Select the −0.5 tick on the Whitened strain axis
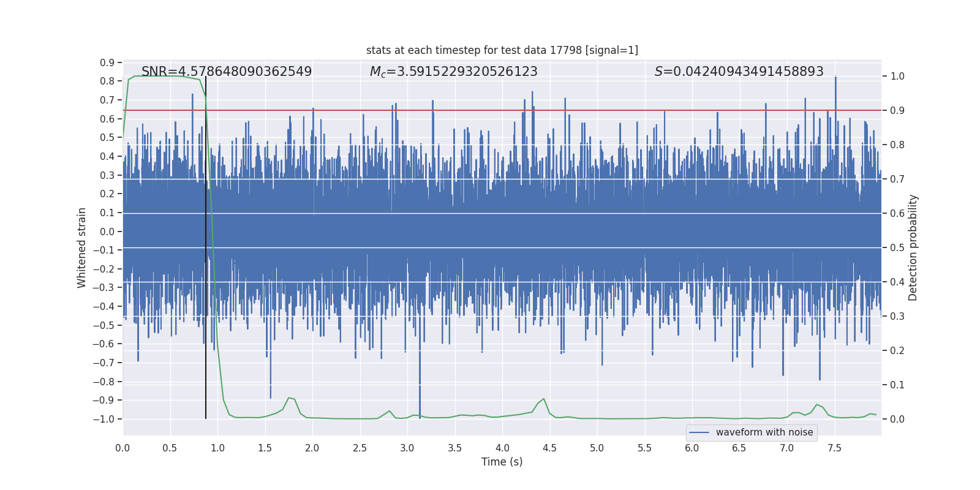Viewport: 980px width, 490px height. (x=104, y=325)
